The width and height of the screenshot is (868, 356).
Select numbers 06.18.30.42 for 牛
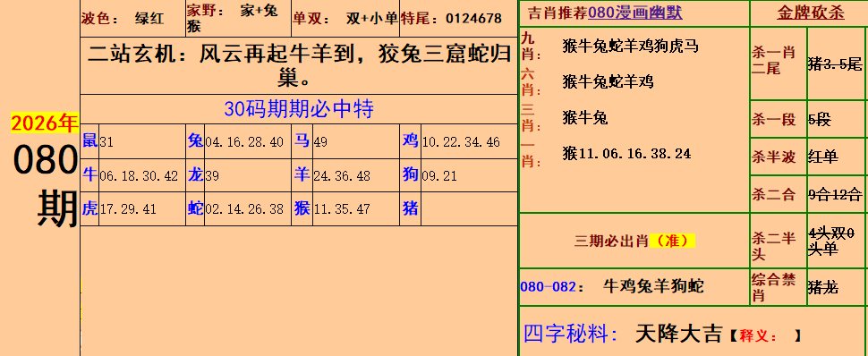point(139,176)
